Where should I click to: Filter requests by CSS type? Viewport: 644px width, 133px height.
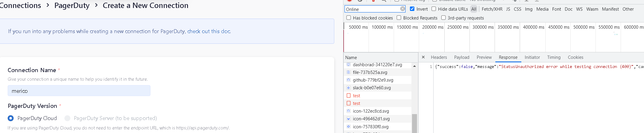[x=518, y=9]
